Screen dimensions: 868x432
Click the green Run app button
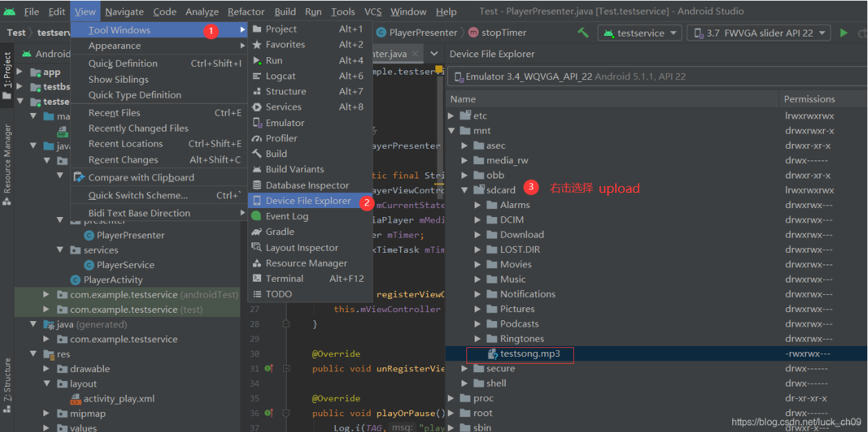[x=844, y=32]
